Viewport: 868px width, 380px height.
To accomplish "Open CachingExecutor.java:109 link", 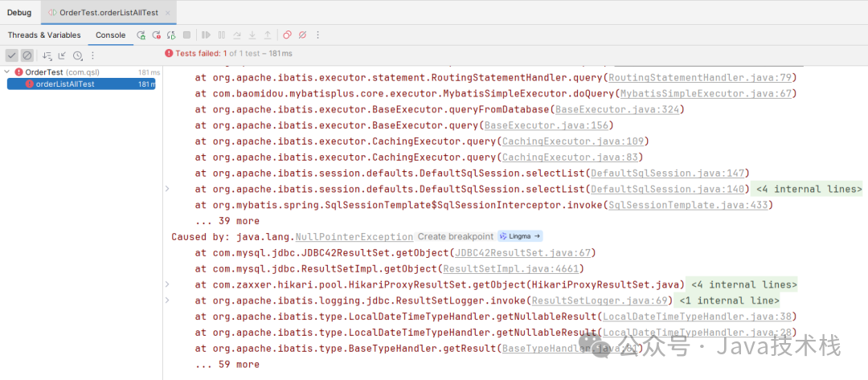I will click(572, 141).
